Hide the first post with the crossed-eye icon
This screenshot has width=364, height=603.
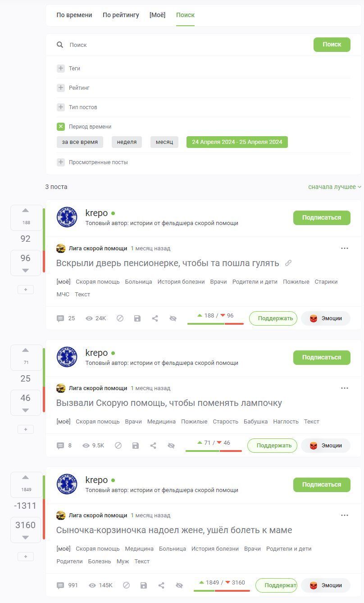173,318
